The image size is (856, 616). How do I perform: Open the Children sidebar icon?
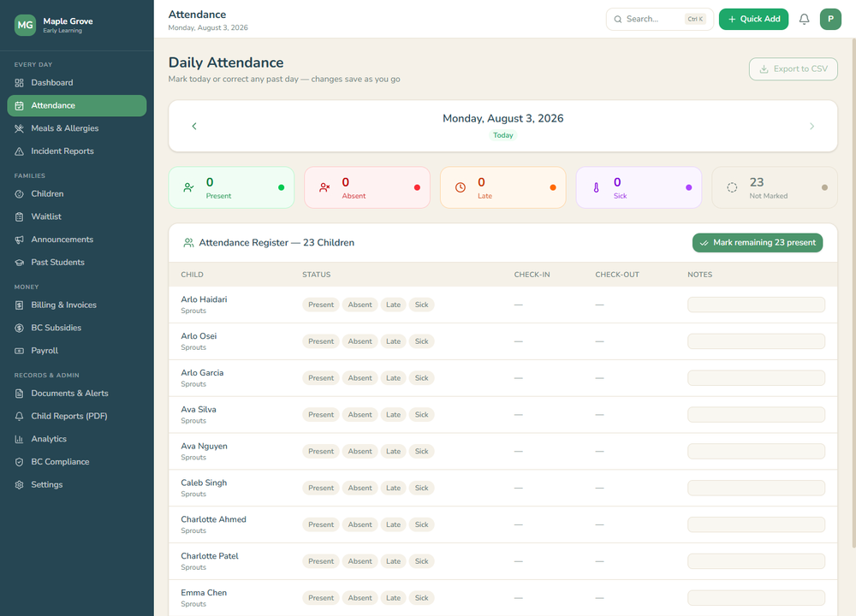tap(19, 194)
